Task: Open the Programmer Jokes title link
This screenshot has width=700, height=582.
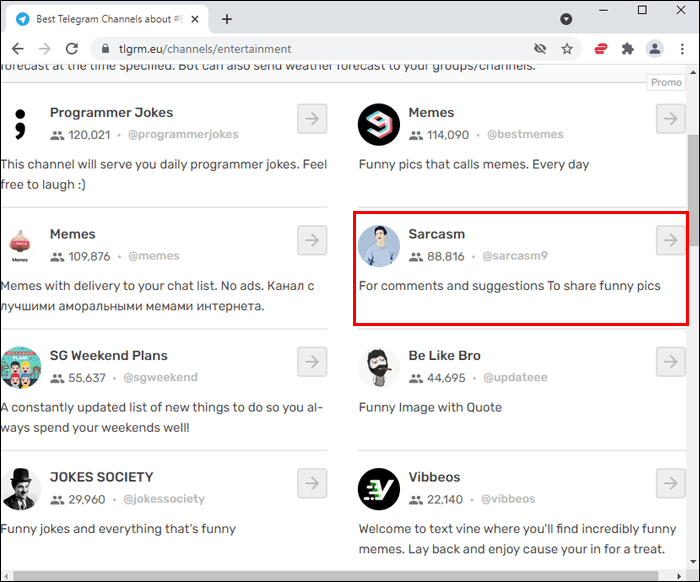Action: click(x=111, y=112)
